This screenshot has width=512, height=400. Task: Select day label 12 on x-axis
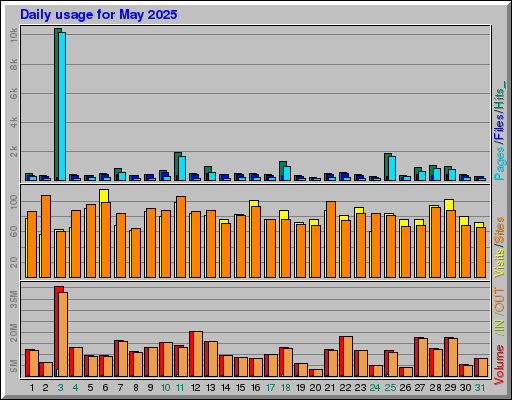click(195, 388)
